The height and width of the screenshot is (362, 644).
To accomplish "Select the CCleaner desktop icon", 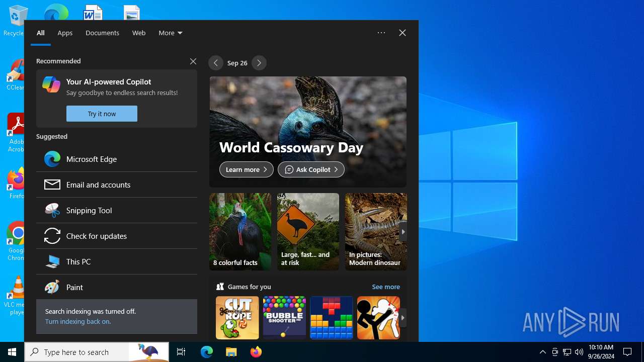I will point(15,75).
